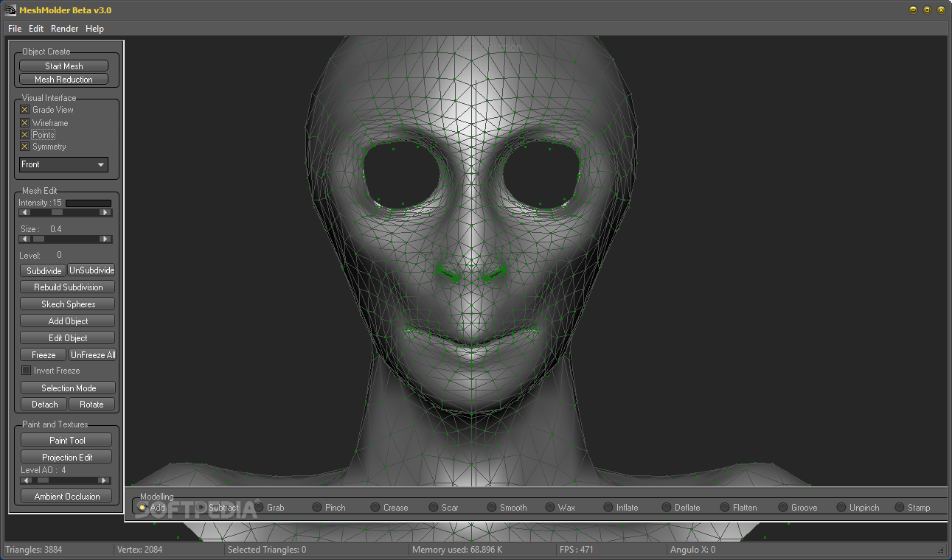952x560 pixels.
Task: Open the File menu
Action: click(x=15, y=29)
